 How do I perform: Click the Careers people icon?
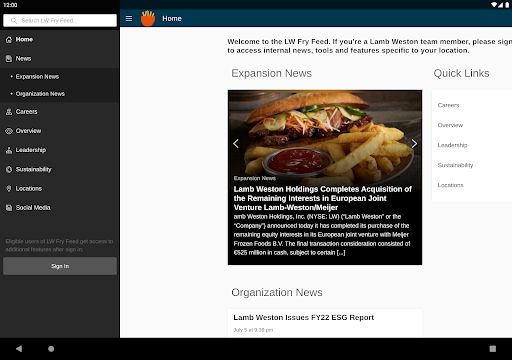9,112
